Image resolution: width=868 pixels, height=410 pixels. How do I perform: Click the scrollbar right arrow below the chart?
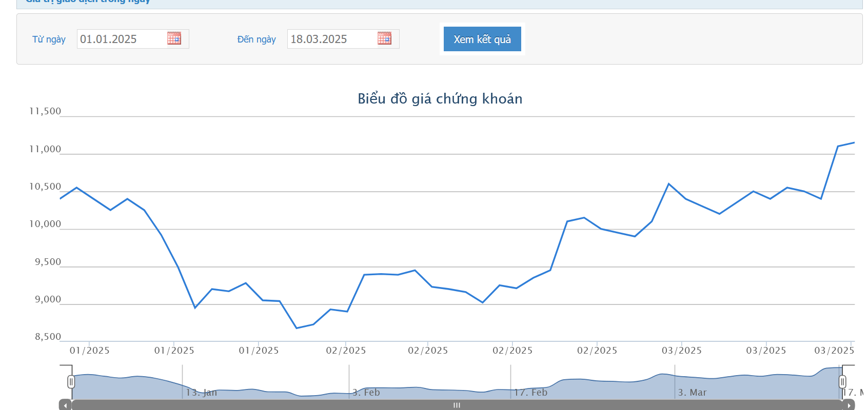point(849,405)
